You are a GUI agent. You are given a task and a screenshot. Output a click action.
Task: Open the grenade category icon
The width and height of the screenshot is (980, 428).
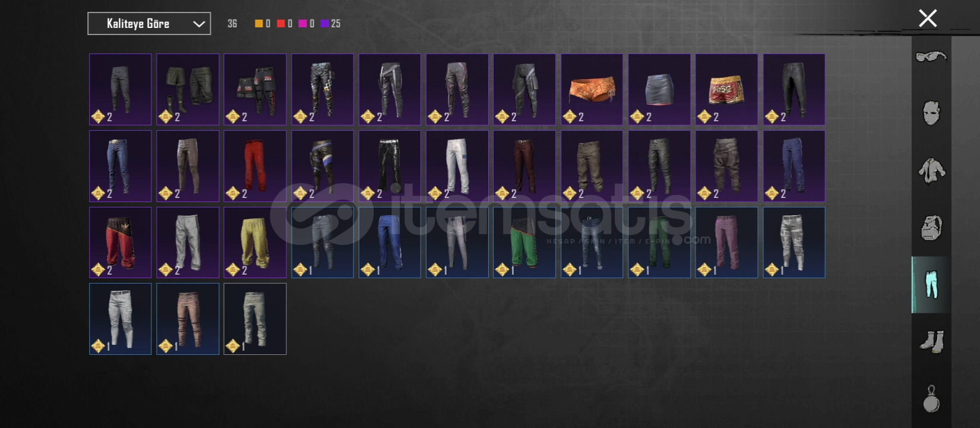click(x=931, y=399)
